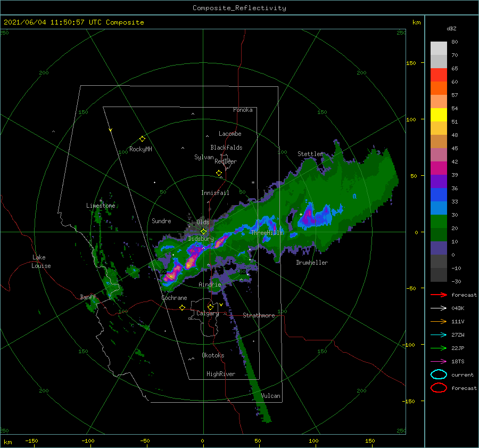Click the cyan 'current' ellipse icon
Screen dimensions: 479x448
click(x=439, y=374)
